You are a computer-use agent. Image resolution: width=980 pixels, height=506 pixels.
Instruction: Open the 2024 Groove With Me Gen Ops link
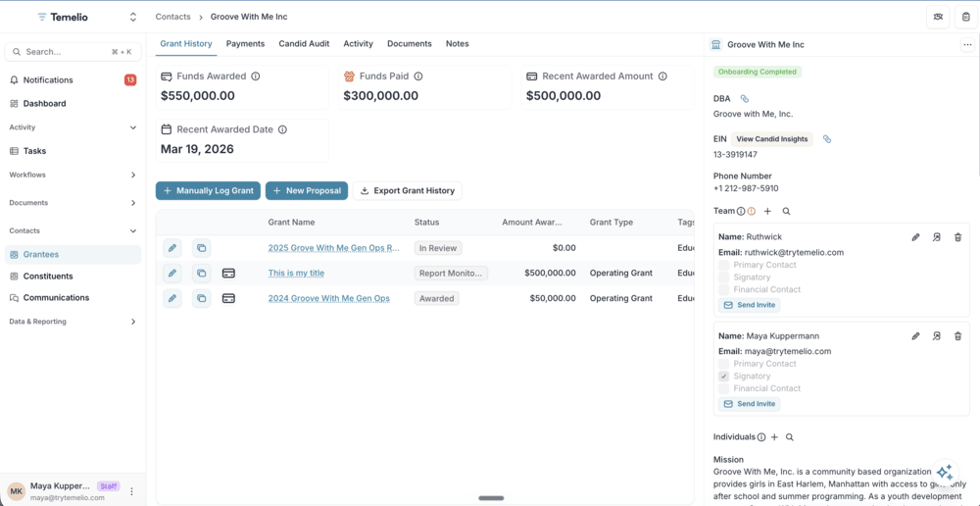pyautogui.click(x=328, y=298)
